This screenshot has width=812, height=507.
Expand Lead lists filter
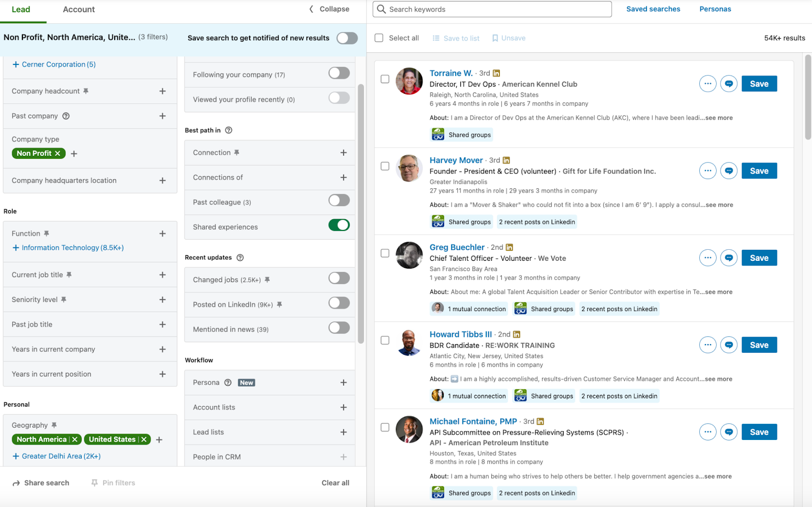click(344, 432)
